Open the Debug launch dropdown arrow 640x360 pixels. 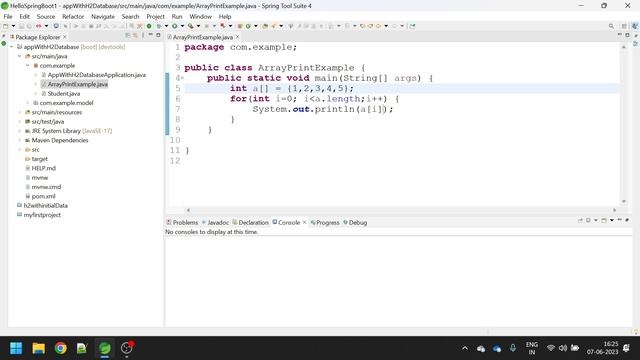pos(166,26)
